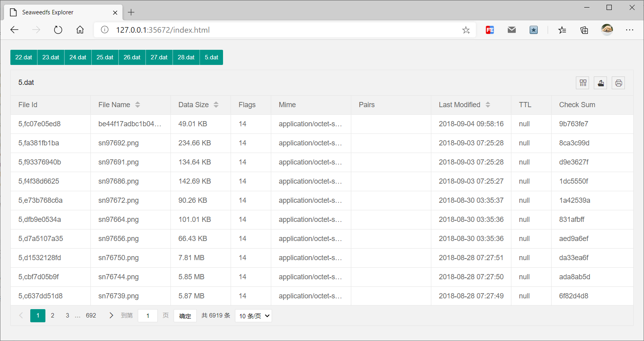Click file name sn97672.png
The width and height of the screenshot is (644, 341).
(x=119, y=200)
